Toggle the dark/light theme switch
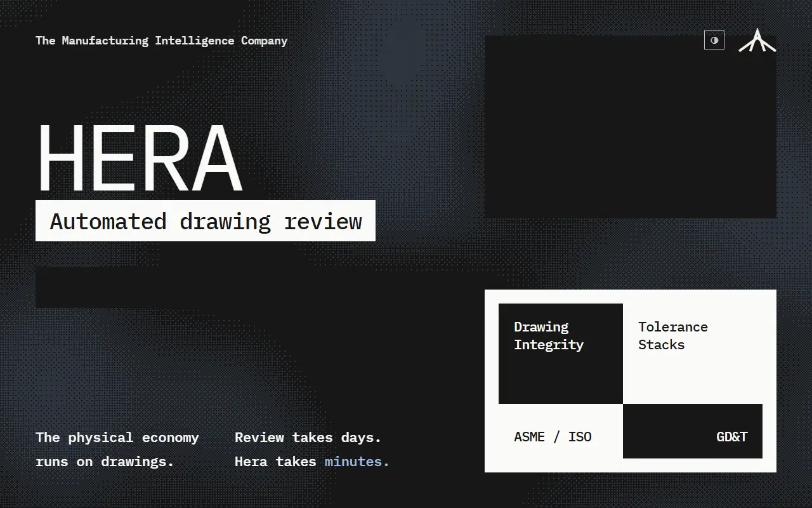The height and width of the screenshot is (508, 812). (714, 40)
